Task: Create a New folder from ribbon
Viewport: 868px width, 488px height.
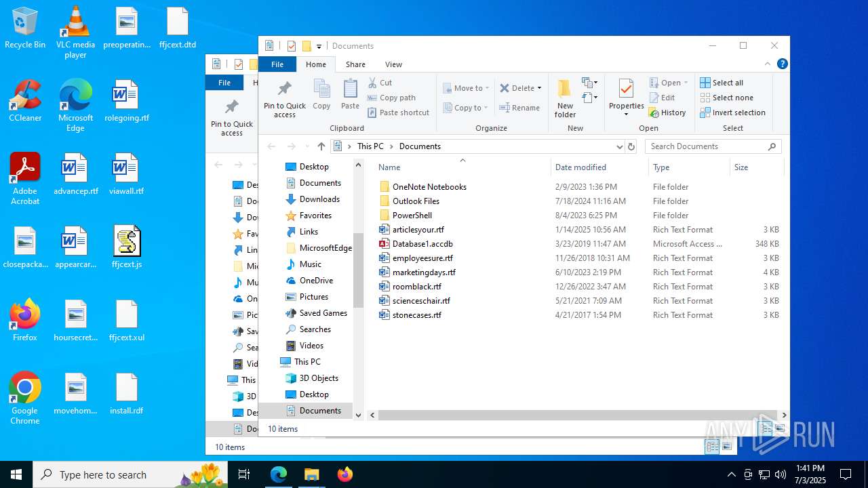Action: [x=565, y=98]
